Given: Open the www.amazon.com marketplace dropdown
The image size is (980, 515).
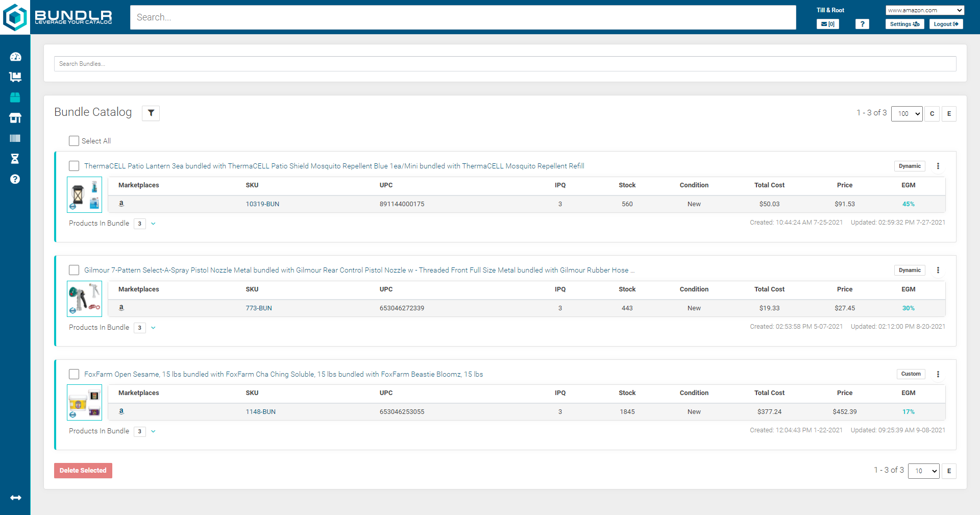Looking at the screenshot, I should (924, 10).
